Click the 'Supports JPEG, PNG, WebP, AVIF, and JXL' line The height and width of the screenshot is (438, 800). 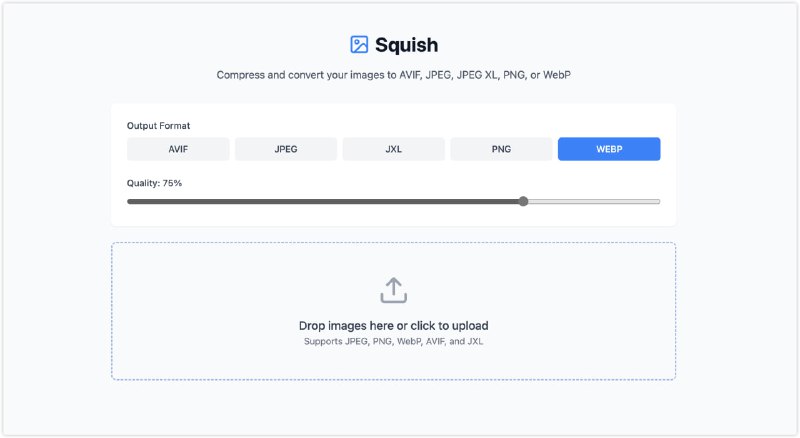(x=393, y=341)
